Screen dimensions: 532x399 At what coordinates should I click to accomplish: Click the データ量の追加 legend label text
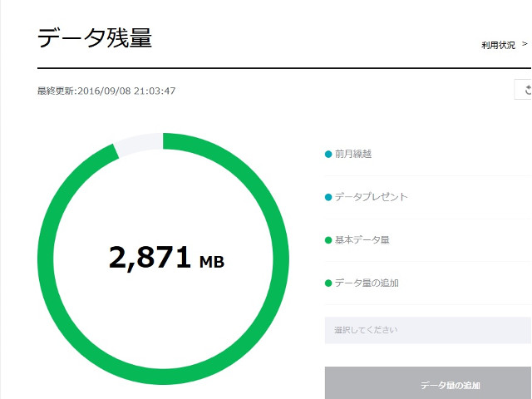[x=367, y=283]
